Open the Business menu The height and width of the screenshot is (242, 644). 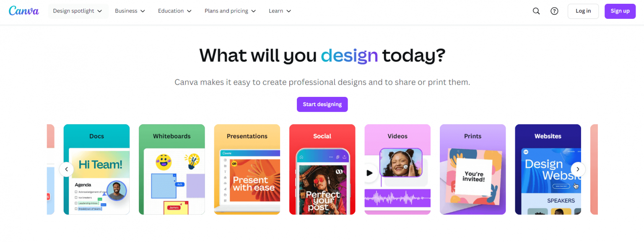point(130,11)
